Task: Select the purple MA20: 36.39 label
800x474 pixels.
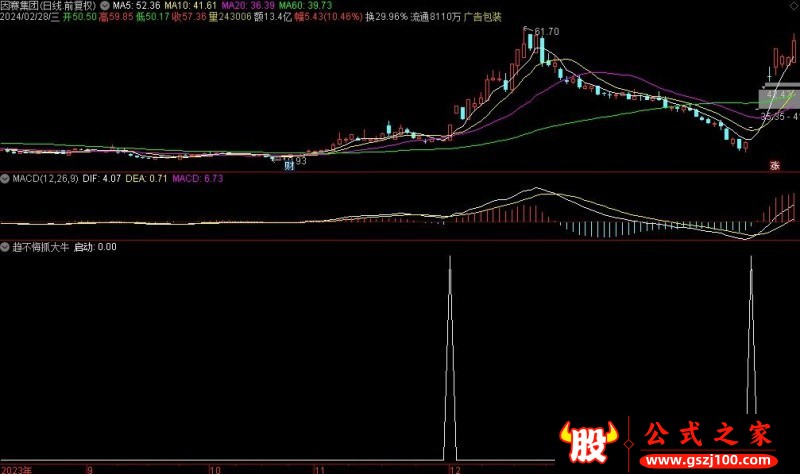Action: pos(245,5)
